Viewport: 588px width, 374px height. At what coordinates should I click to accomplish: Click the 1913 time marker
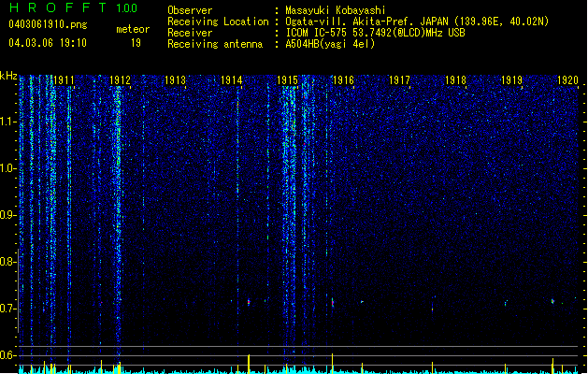click(x=176, y=79)
